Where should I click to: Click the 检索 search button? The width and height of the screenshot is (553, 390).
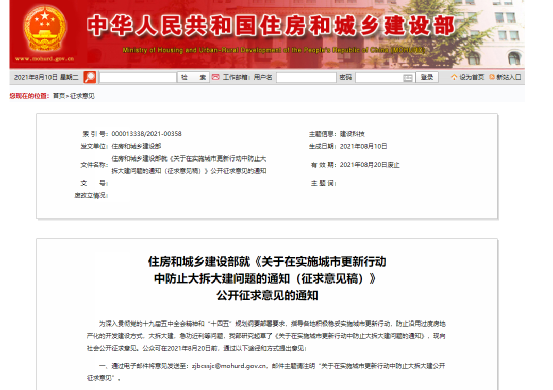tap(193, 78)
